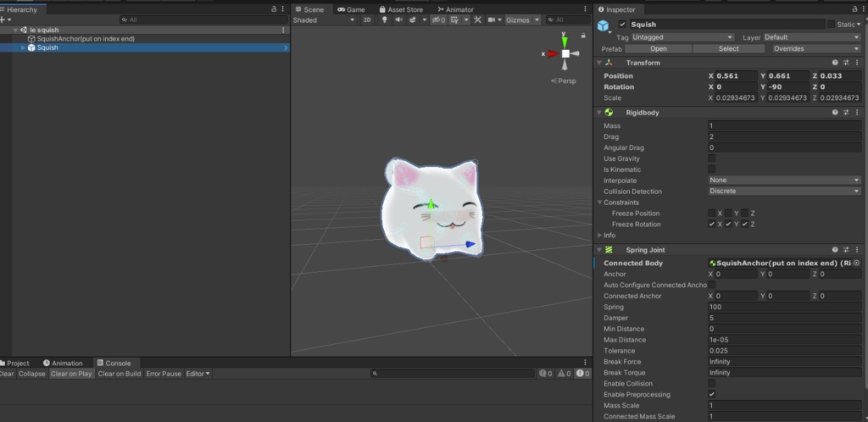Switch to the Game tab
Image resolution: width=868 pixels, height=422 pixels.
[x=351, y=9]
